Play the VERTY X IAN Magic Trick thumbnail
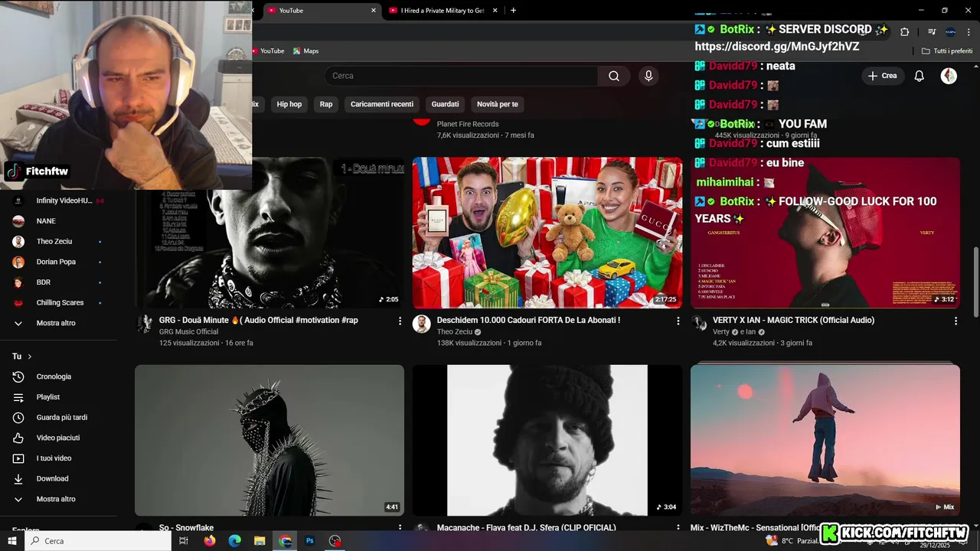The height and width of the screenshot is (551, 980). (825, 233)
